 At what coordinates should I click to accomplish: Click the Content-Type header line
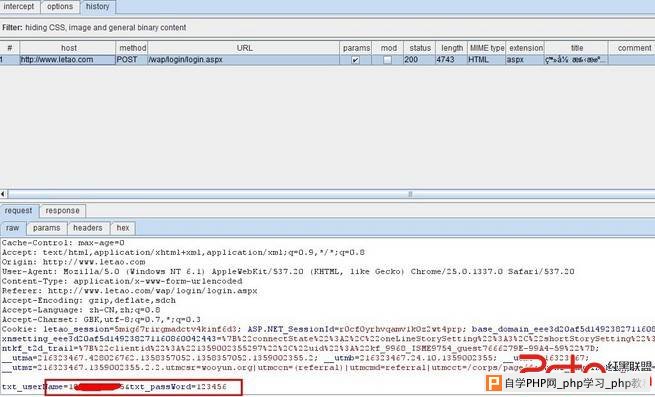tap(122, 281)
